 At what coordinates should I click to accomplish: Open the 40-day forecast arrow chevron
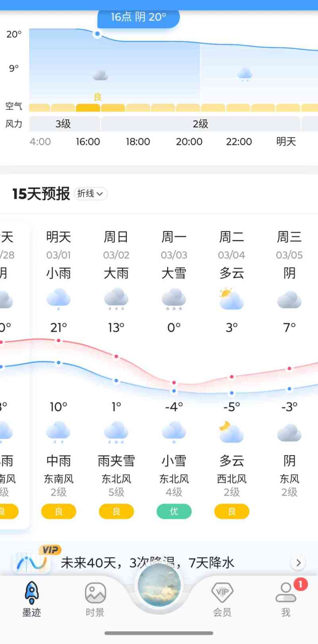(298, 562)
